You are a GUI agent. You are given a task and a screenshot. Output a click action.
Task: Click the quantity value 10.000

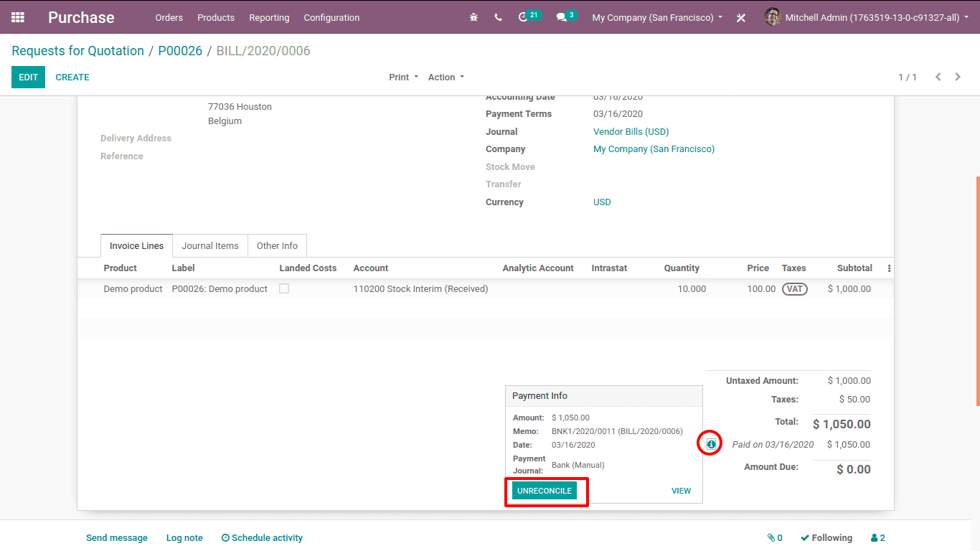(x=692, y=289)
